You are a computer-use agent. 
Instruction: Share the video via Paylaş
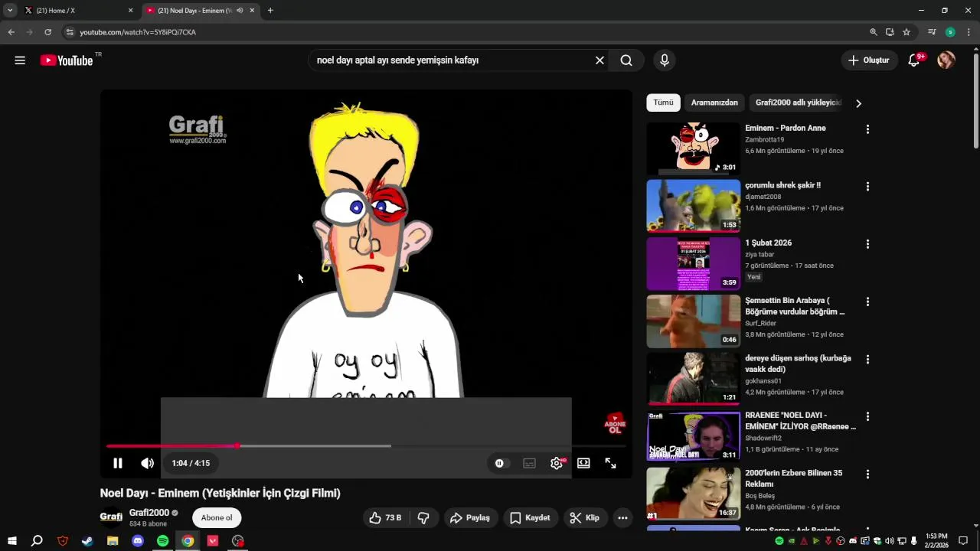[x=470, y=518]
